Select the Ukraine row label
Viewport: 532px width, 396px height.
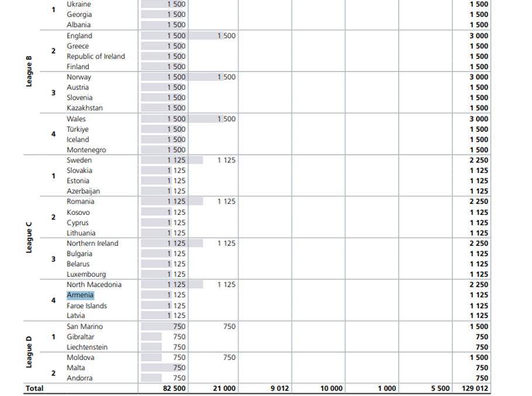[79, 4]
